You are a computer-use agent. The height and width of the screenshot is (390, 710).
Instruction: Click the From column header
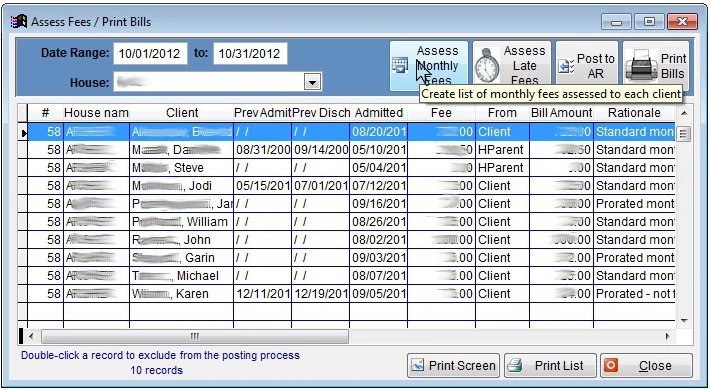tap(502, 113)
